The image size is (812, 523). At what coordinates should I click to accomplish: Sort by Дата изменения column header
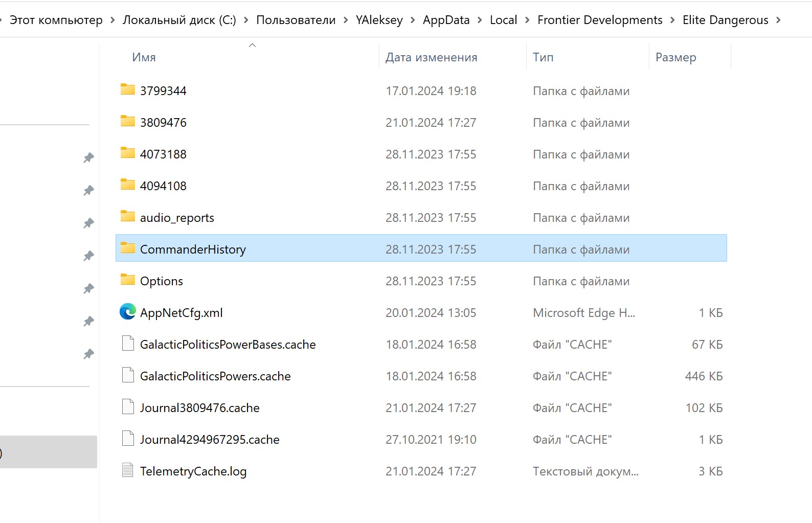point(432,57)
